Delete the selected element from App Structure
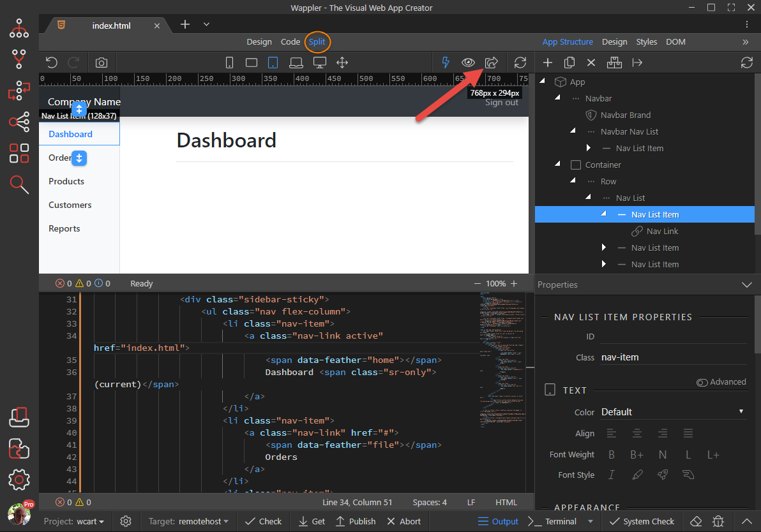Image resolution: width=761 pixels, height=532 pixels. coord(591,62)
